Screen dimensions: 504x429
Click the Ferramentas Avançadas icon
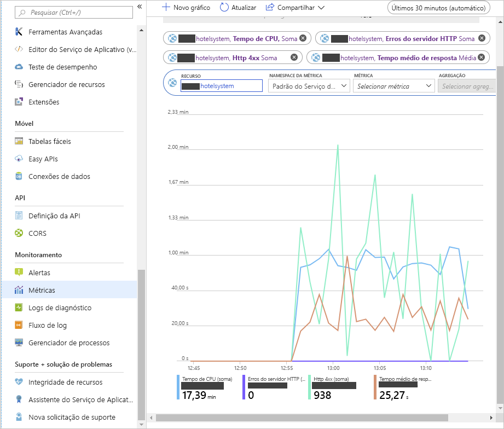coord(19,32)
